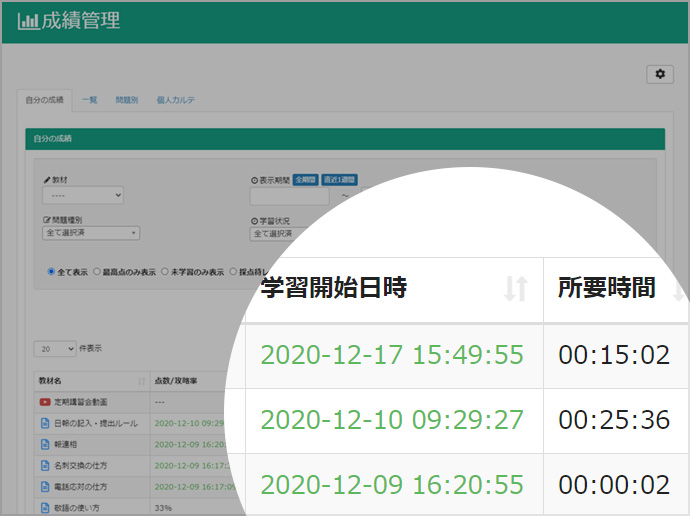Switch to the 一覧 tab
Viewport: 690px width, 516px height.
pos(90,100)
